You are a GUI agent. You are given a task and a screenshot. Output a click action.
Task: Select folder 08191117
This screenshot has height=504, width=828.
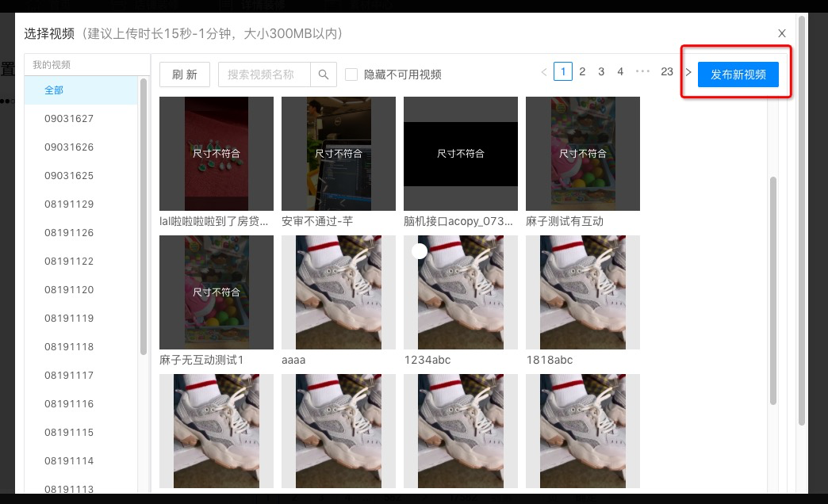pos(81,376)
